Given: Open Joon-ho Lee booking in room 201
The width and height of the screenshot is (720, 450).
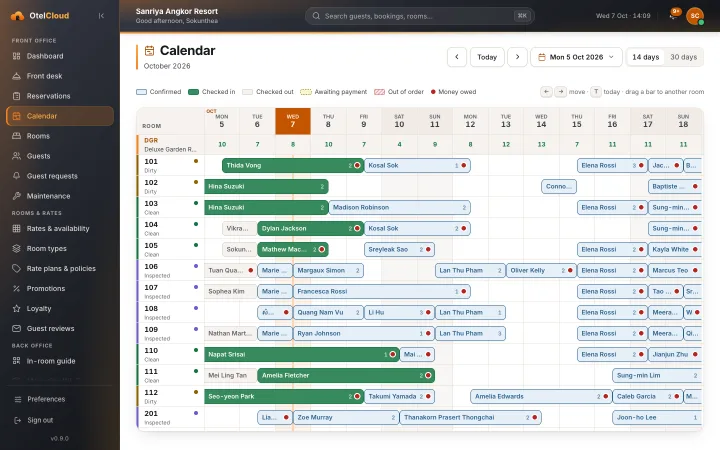Looking at the screenshot, I should 657,417.
